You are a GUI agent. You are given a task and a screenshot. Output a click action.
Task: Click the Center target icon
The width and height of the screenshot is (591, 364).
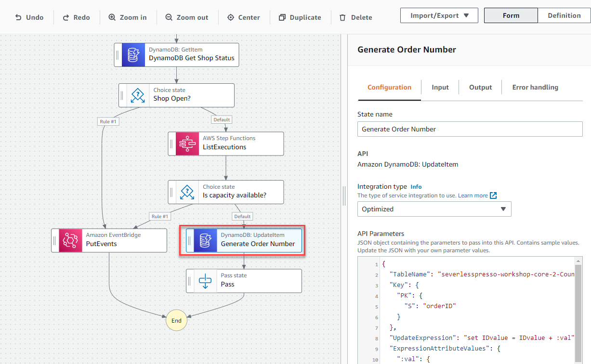point(230,17)
